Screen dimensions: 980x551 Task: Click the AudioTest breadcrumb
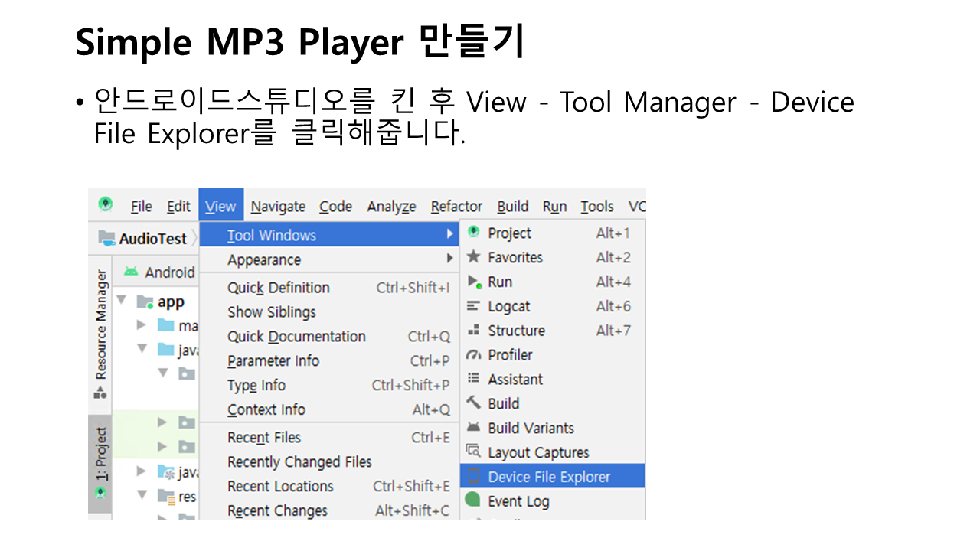click(152, 239)
